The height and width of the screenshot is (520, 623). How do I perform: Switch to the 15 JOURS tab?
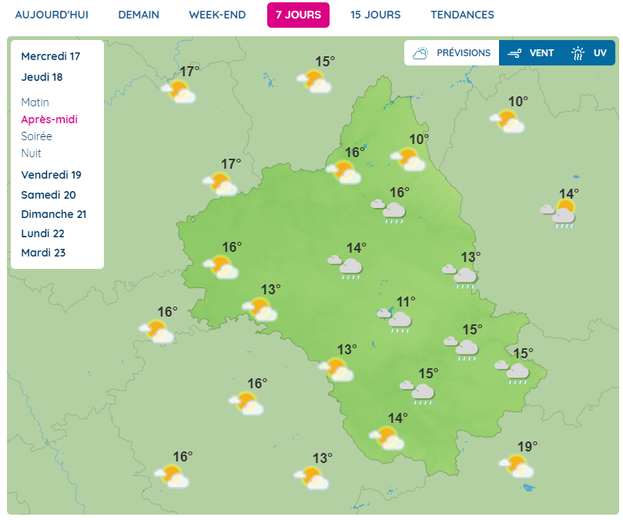pos(375,15)
